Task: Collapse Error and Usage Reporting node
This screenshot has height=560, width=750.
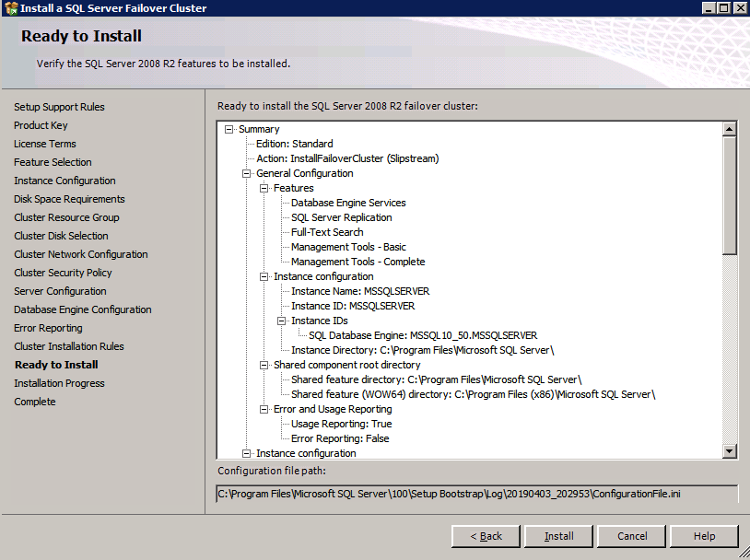Action: coord(264,409)
